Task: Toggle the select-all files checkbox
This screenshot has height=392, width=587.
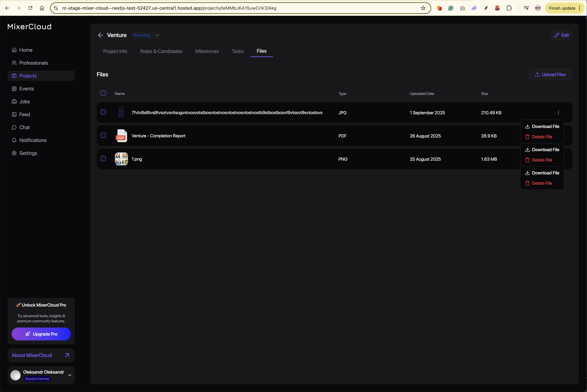Action: 103,93
